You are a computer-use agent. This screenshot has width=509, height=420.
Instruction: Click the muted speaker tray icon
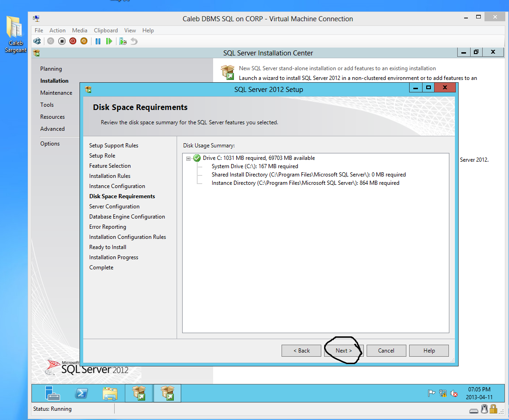point(454,393)
